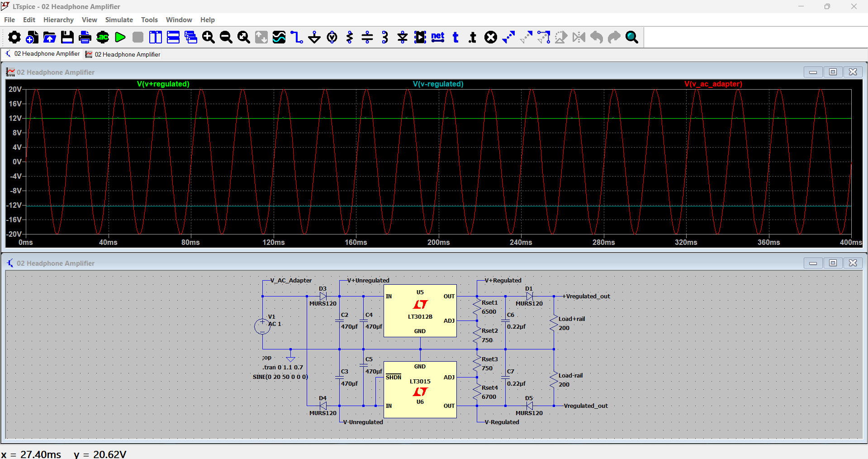
Task: Click the zoom out magnifier
Action: [226, 37]
